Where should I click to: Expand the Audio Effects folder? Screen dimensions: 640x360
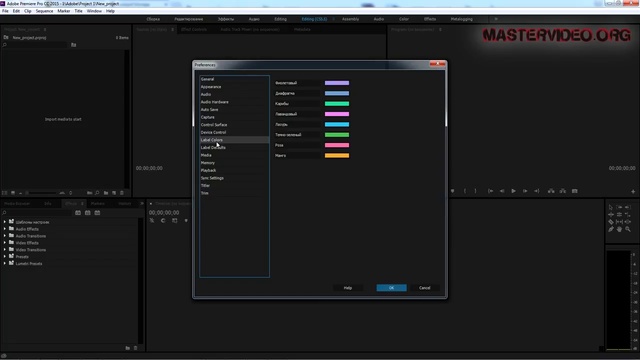pyautogui.click(x=5, y=229)
